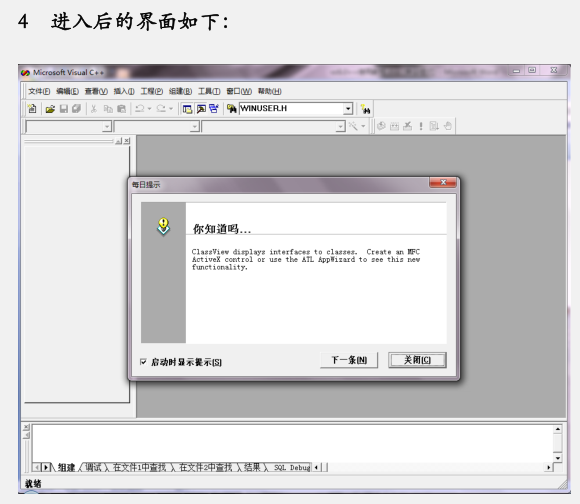
Task: Toggle the Workspace window icon
Action: [188, 109]
